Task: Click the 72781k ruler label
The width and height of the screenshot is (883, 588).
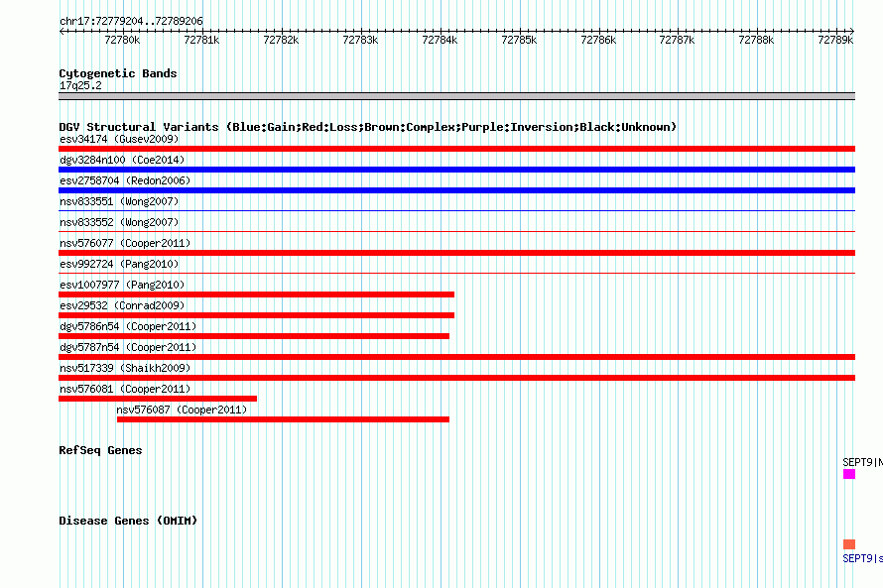Action: [201, 40]
